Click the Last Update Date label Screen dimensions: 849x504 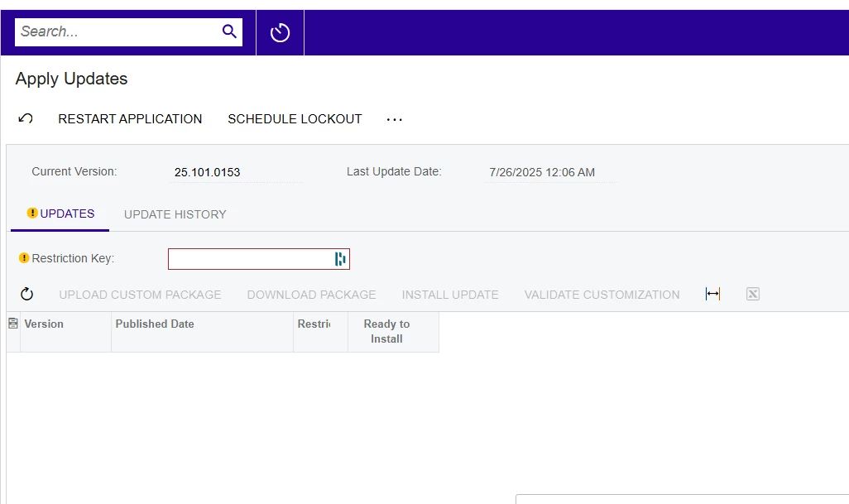tap(394, 171)
